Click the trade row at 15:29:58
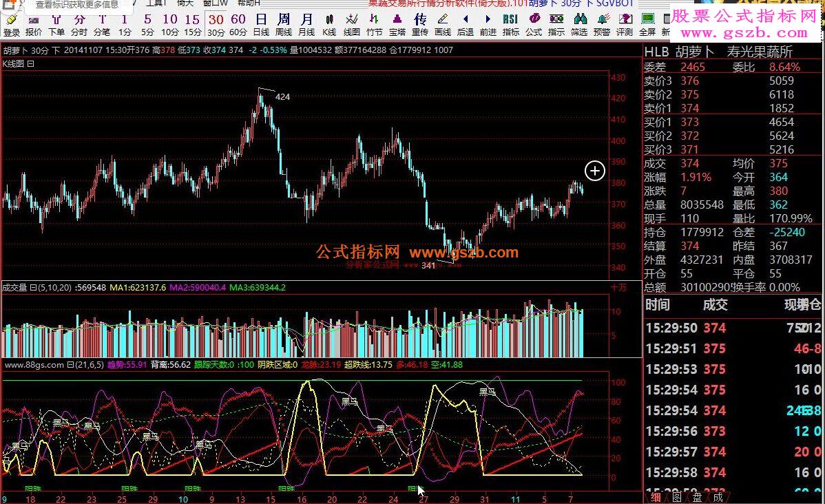Image resolution: width=825 pixels, height=504 pixels. [x=733, y=472]
